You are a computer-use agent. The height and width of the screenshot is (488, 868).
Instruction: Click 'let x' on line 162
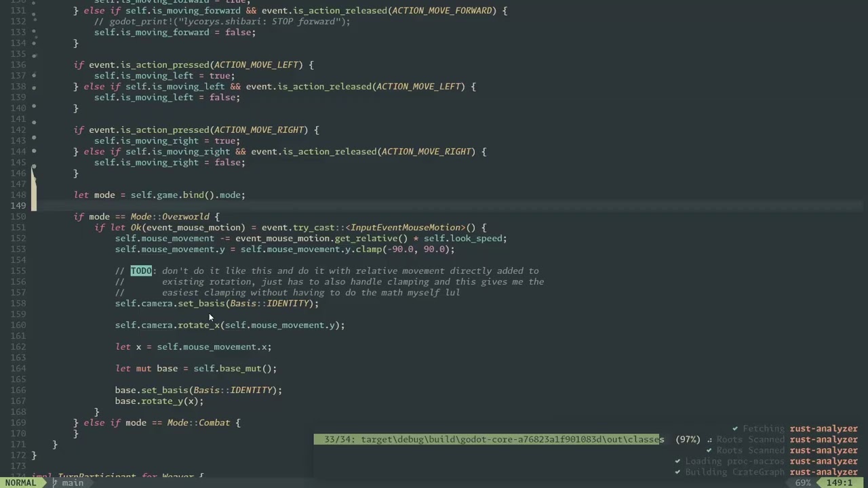click(128, 346)
